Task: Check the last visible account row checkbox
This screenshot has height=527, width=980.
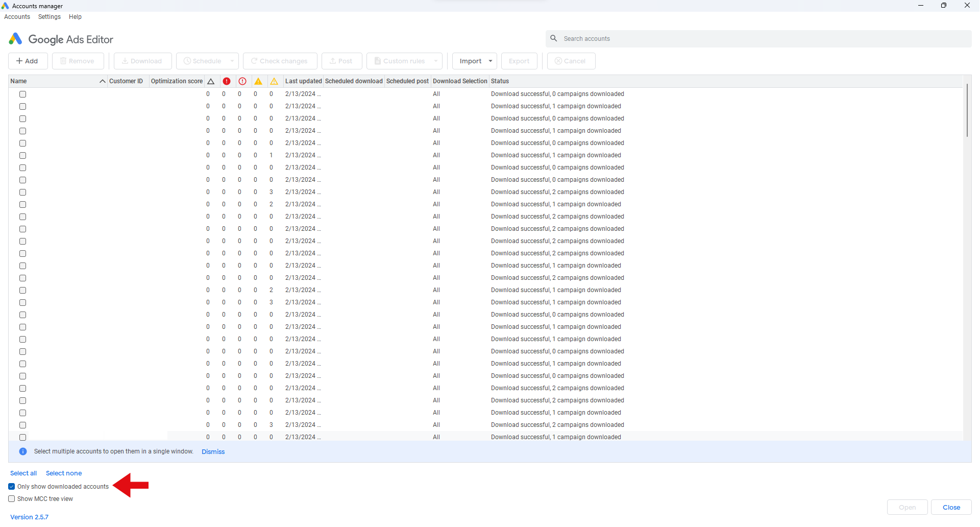Action: coord(23,437)
